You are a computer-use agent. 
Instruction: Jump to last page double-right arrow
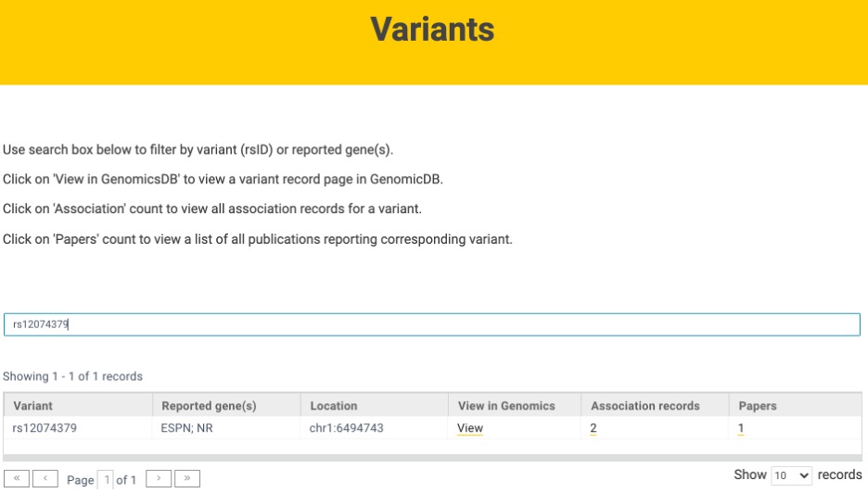(x=187, y=478)
